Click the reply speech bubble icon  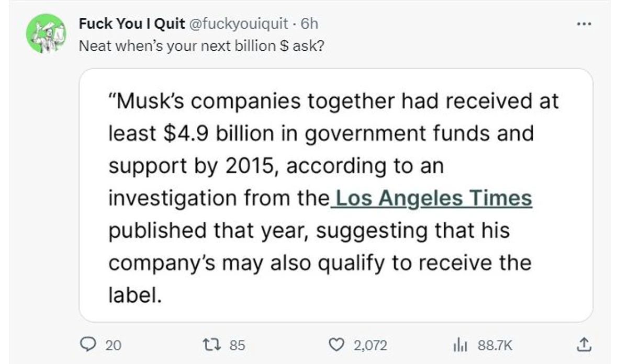[x=87, y=345]
